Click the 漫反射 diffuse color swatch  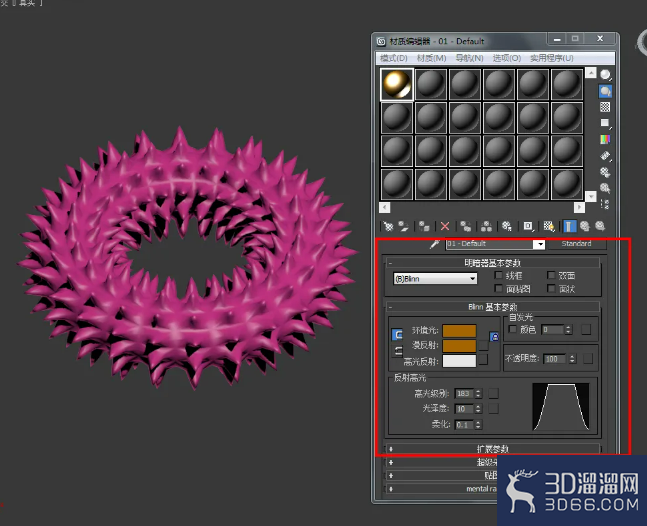click(x=459, y=345)
